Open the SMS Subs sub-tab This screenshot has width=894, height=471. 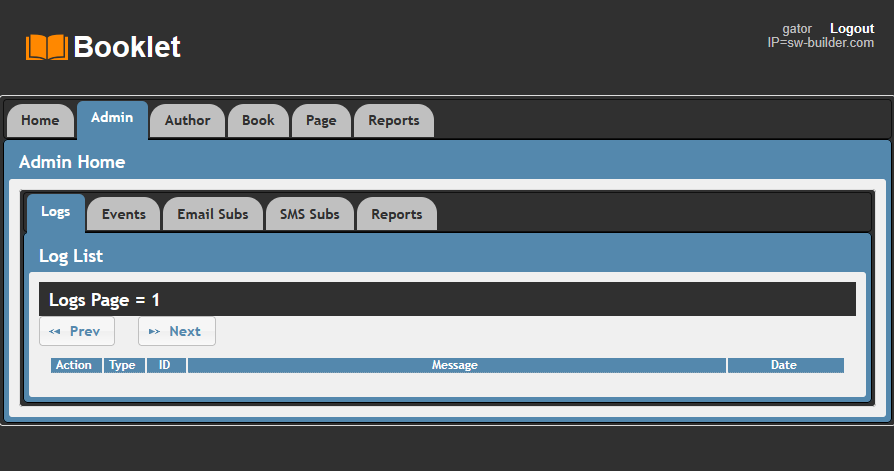click(310, 214)
